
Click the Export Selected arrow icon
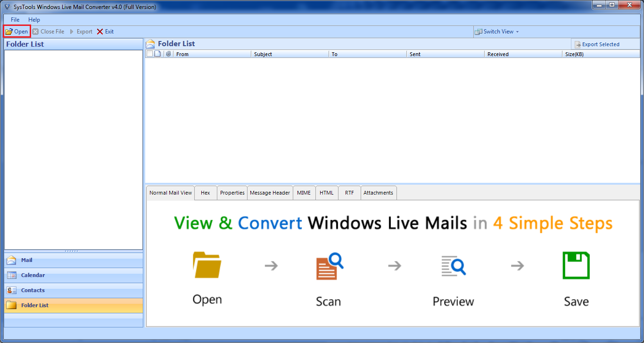[x=578, y=44]
